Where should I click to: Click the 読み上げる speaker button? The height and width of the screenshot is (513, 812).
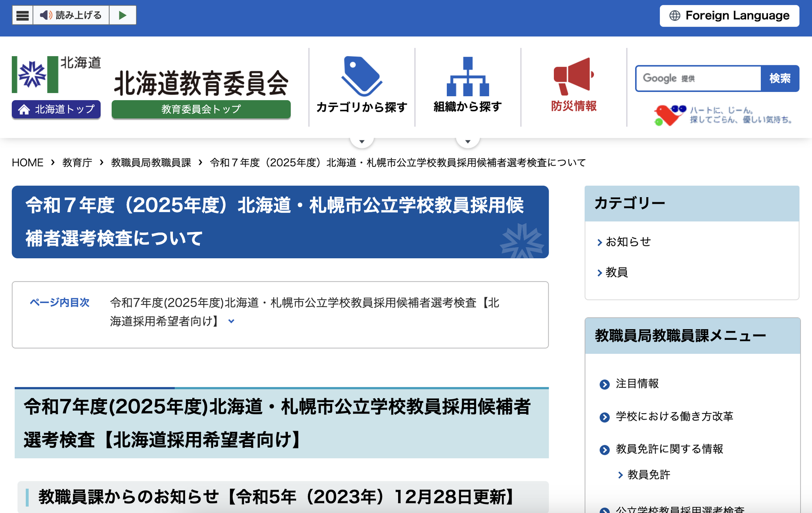[71, 15]
